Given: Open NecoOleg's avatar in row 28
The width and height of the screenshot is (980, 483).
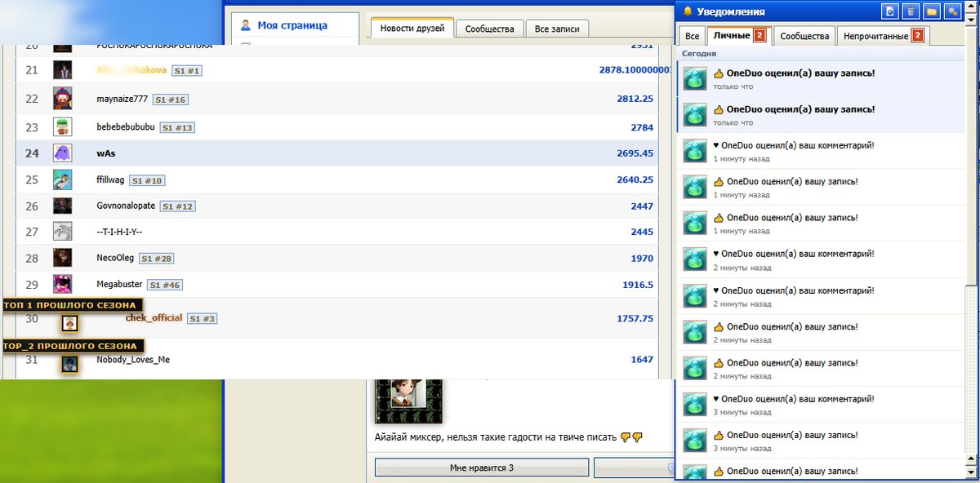Looking at the screenshot, I should (x=63, y=258).
